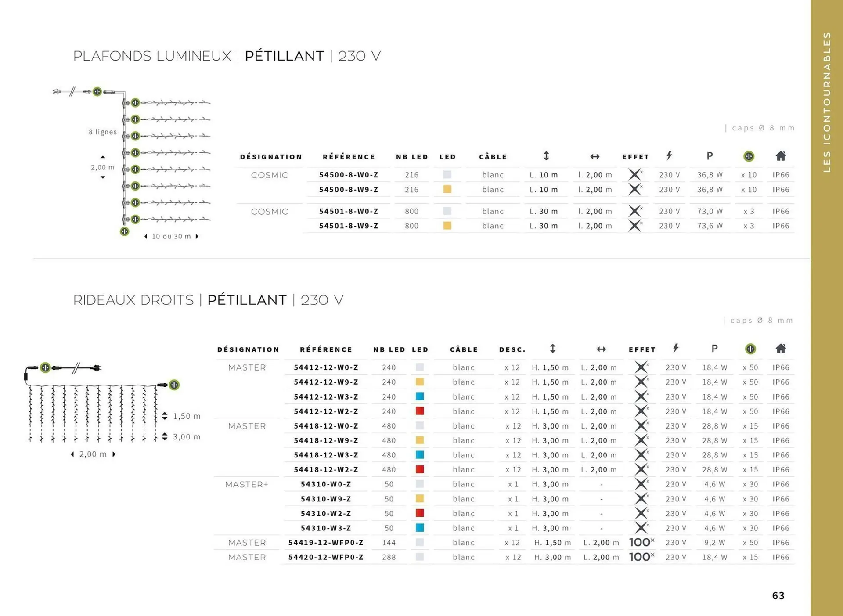Click the page number 63
Image resolution: width=843 pixels, height=616 pixels.
(x=778, y=595)
